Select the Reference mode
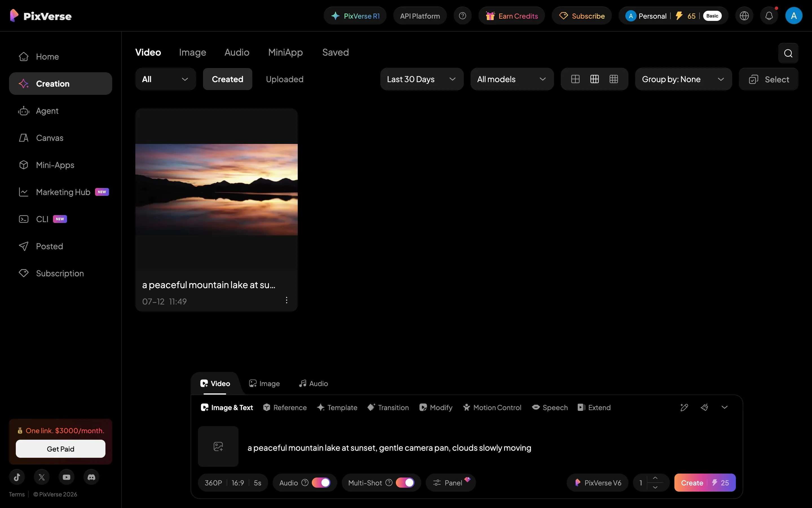The height and width of the screenshot is (508, 812). point(285,408)
